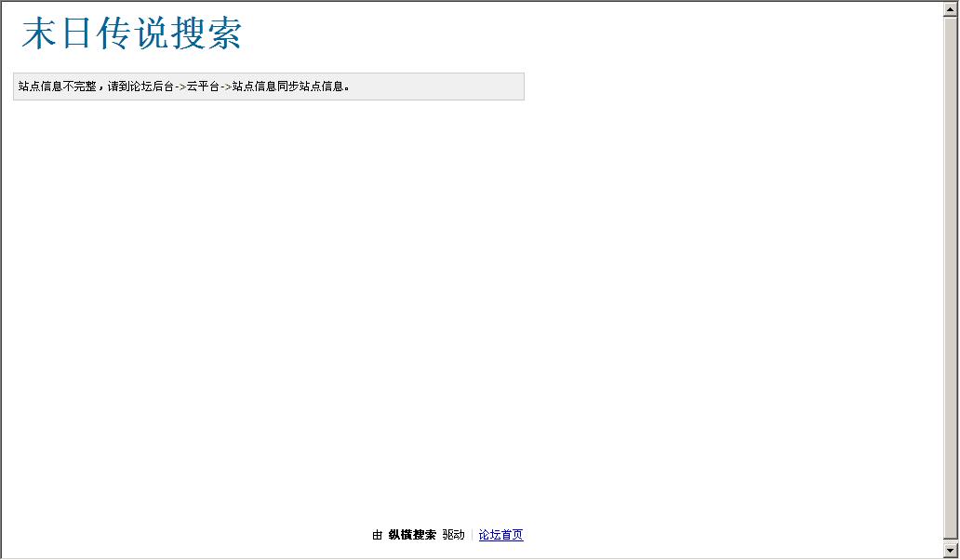
Task: Click the scrollbar down arrow
Action: point(950,550)
